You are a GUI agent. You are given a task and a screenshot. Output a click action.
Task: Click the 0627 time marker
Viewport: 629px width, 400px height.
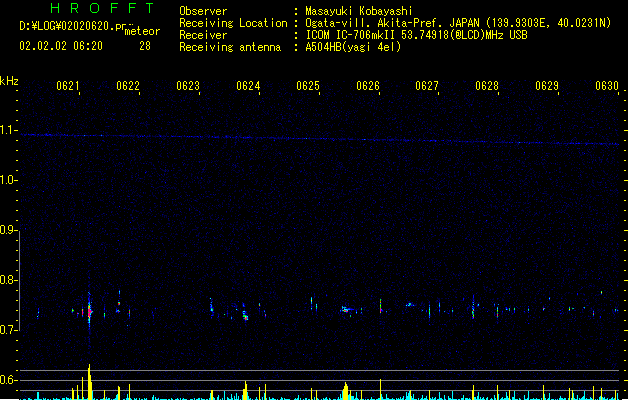pos(427,86)
